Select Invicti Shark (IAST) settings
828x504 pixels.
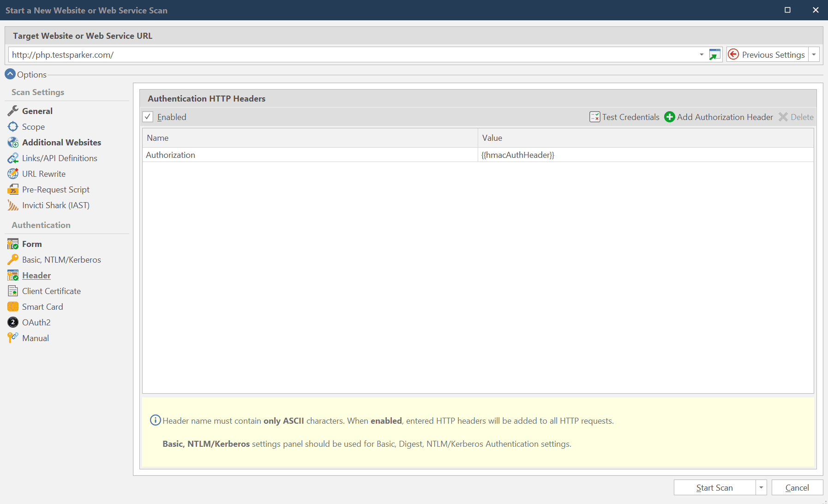point(56,205)
